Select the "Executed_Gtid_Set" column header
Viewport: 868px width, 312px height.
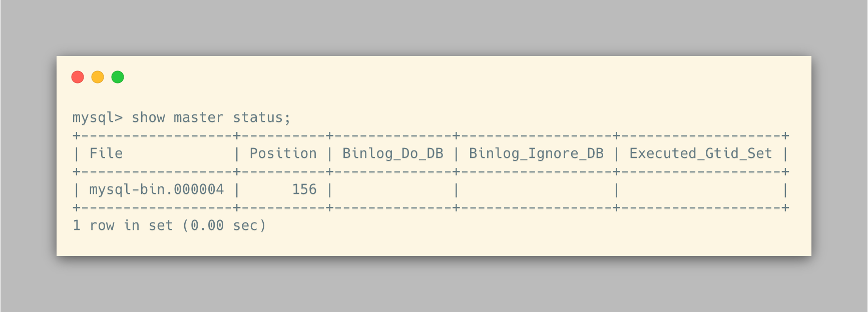click(x=701, y=153)
